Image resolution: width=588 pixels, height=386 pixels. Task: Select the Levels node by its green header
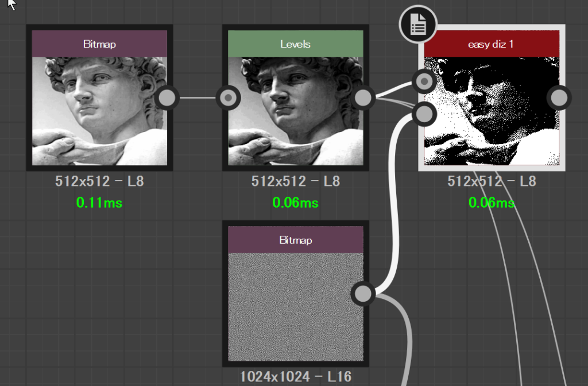coord(296,44)
